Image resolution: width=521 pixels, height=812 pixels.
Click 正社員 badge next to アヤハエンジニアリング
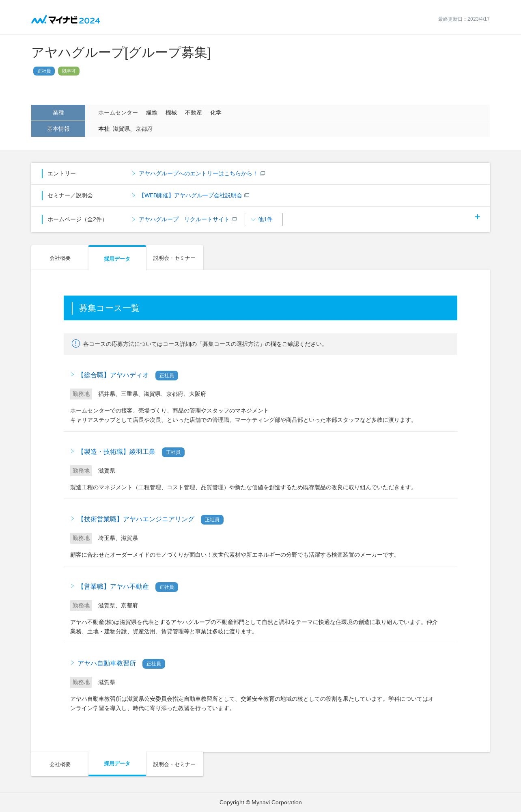[212, 520]
